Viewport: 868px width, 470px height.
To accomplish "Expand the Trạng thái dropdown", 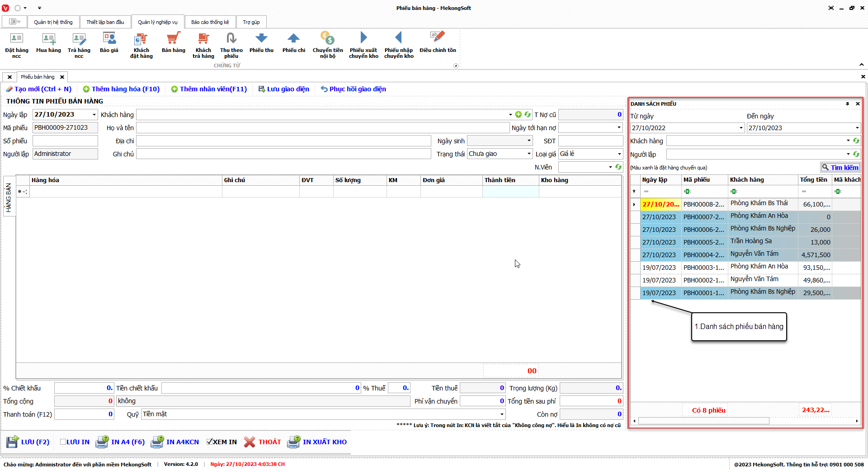I will click(529, 154).
